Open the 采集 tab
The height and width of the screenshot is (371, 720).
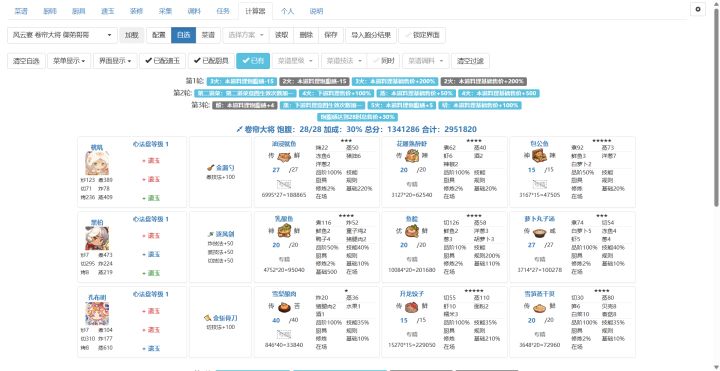click(165, 11)
